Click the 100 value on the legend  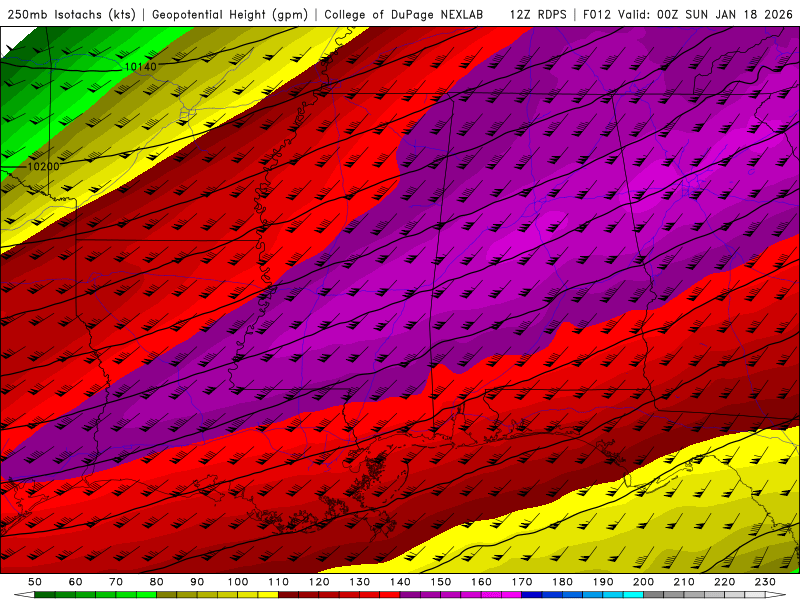238,582
